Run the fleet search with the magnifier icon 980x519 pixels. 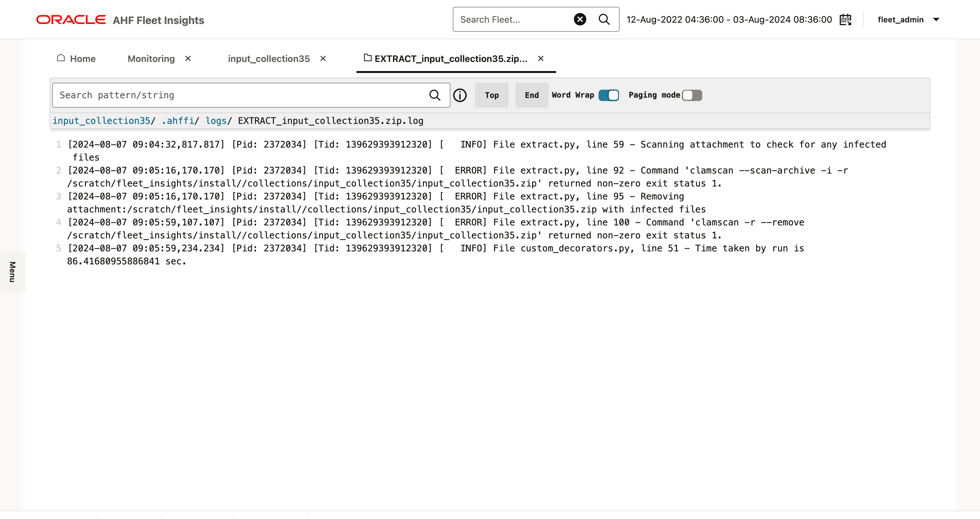604,19
